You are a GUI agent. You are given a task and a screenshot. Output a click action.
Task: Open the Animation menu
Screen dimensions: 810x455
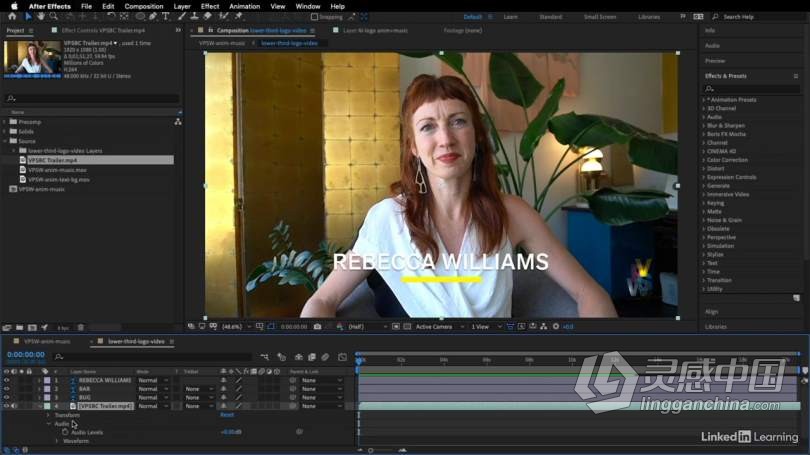point(244,6)
